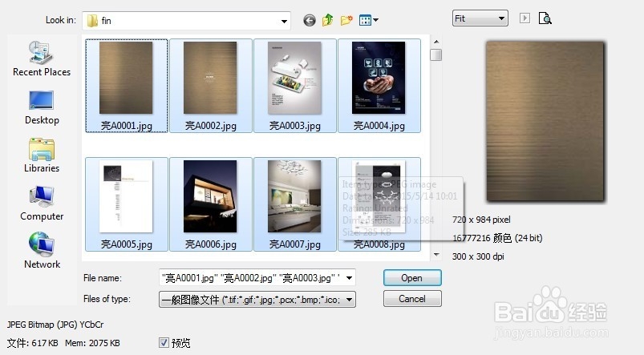The width and height of the screenshot is (644, 355).
Task: Go up one folder level
Action: [328, 20]
